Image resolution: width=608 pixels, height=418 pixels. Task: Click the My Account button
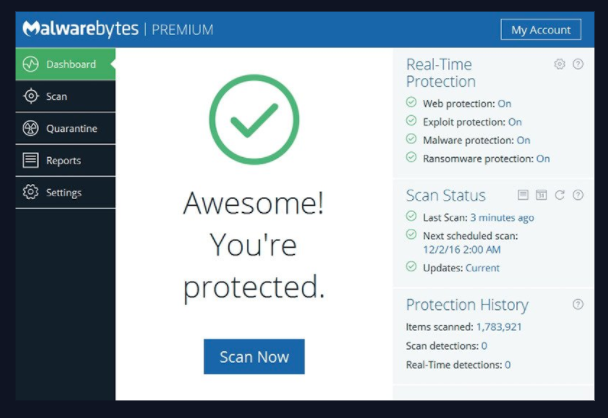click(540, 30)
